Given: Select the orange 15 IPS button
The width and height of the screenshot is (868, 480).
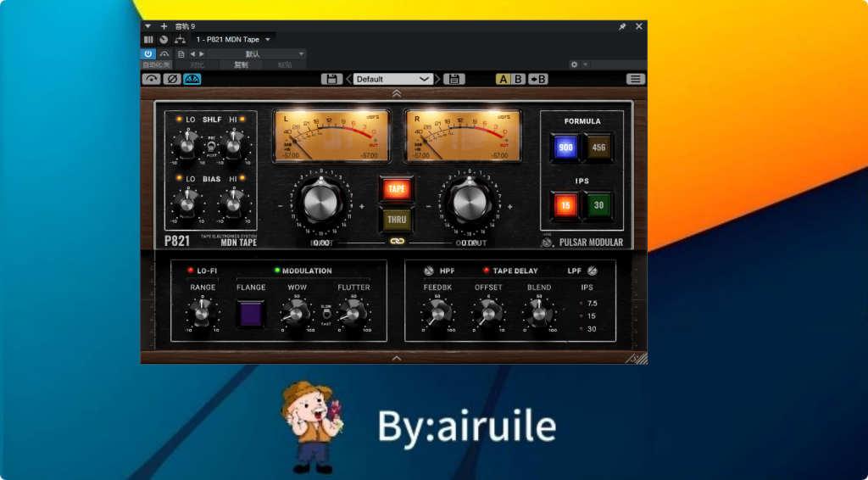Looking at the screenshot, I should coord(565,205).
